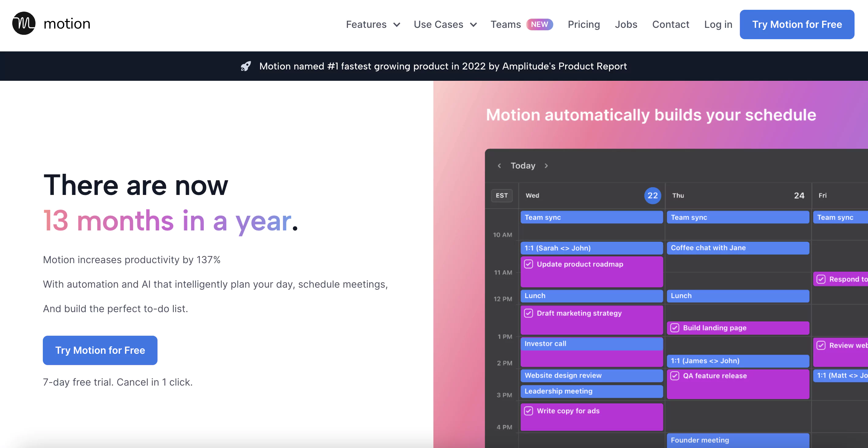Click the EST timezone button
The image size is (868, 448).
[502, 196]
